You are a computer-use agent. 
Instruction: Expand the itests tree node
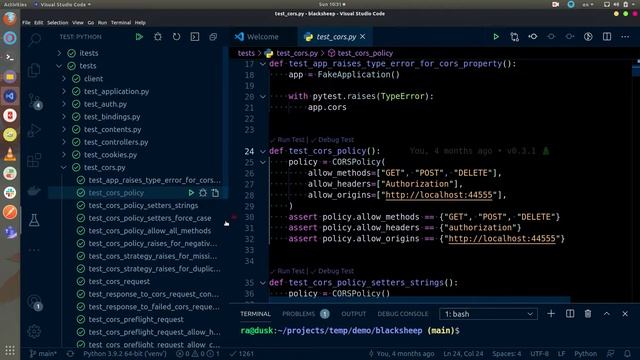[x=60, y=53]
